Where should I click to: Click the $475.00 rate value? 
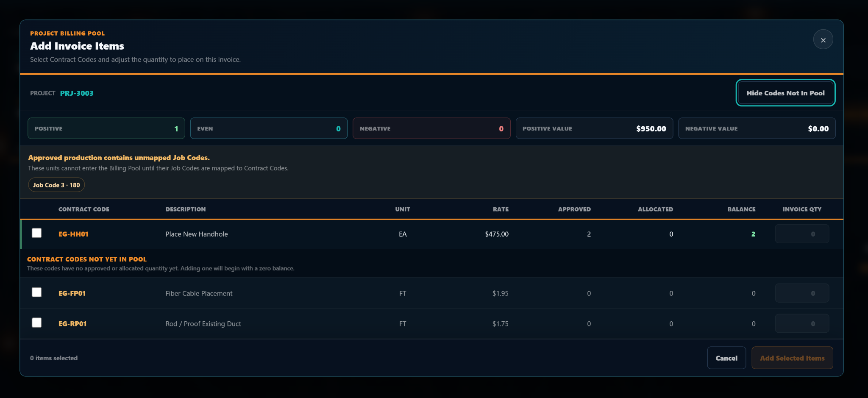[x=497, y=234]
